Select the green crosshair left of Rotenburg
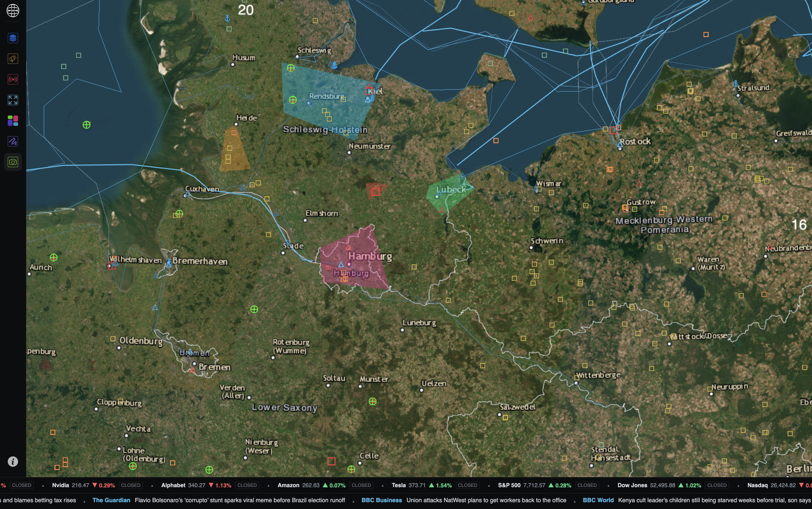The image size is (812, 509). (254, 310)
